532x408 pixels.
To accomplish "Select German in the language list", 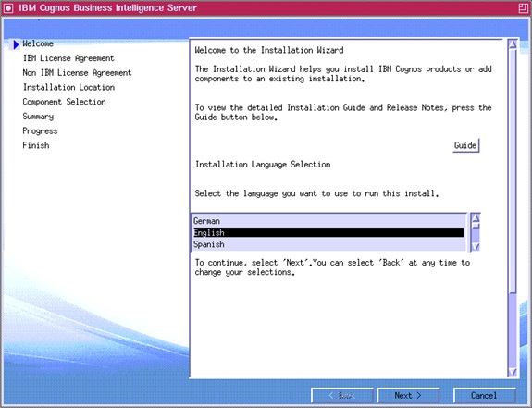I will (x=328, y=221).
